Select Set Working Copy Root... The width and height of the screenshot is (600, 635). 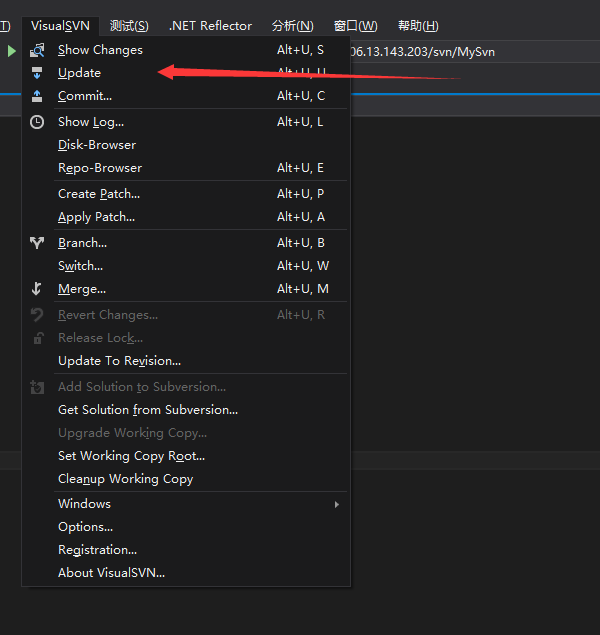[x=186, y=456]
